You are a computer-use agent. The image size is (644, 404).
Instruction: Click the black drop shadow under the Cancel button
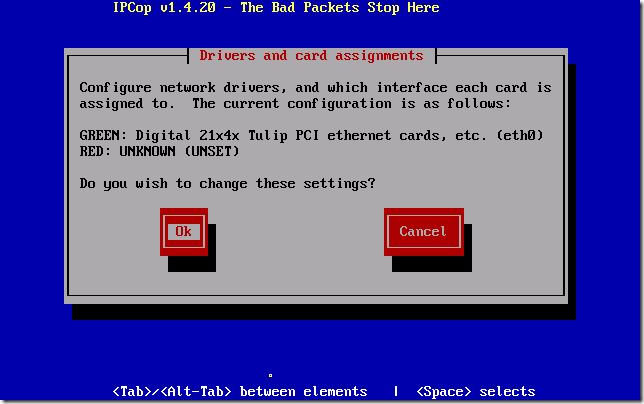click(432, 264)
